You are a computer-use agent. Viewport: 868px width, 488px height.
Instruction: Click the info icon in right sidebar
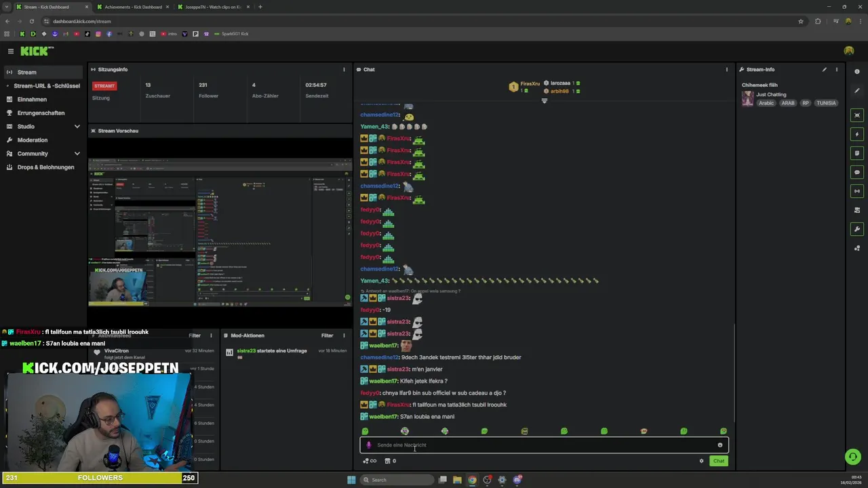[857, 72]
